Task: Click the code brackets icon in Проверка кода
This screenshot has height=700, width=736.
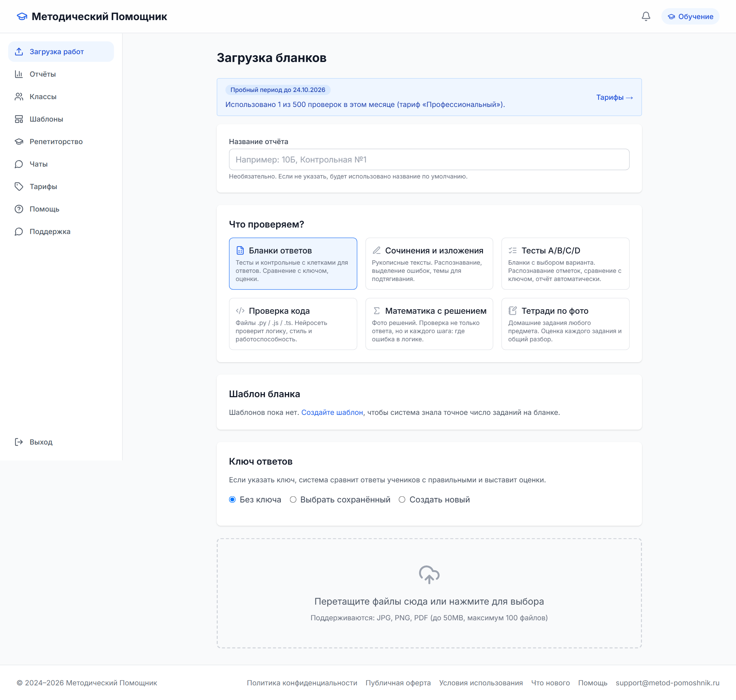Action: (240, 310)
